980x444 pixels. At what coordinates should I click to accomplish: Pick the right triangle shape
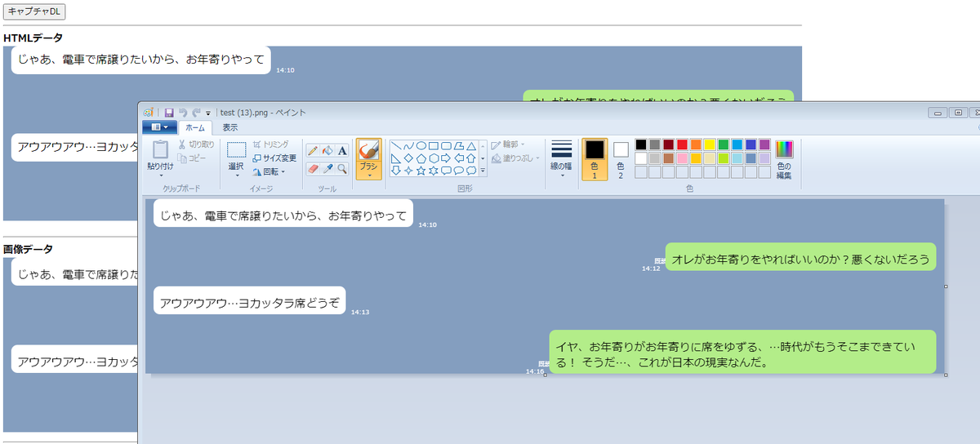pyautogui.click(x=396, y=158)
